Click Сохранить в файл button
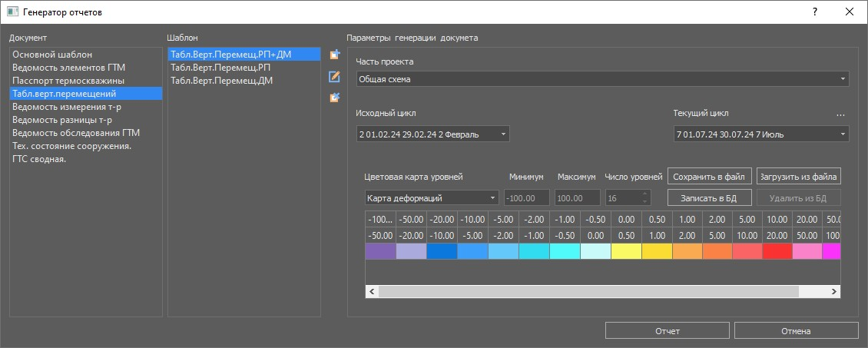868x348 pixels. tap(709, 177)
